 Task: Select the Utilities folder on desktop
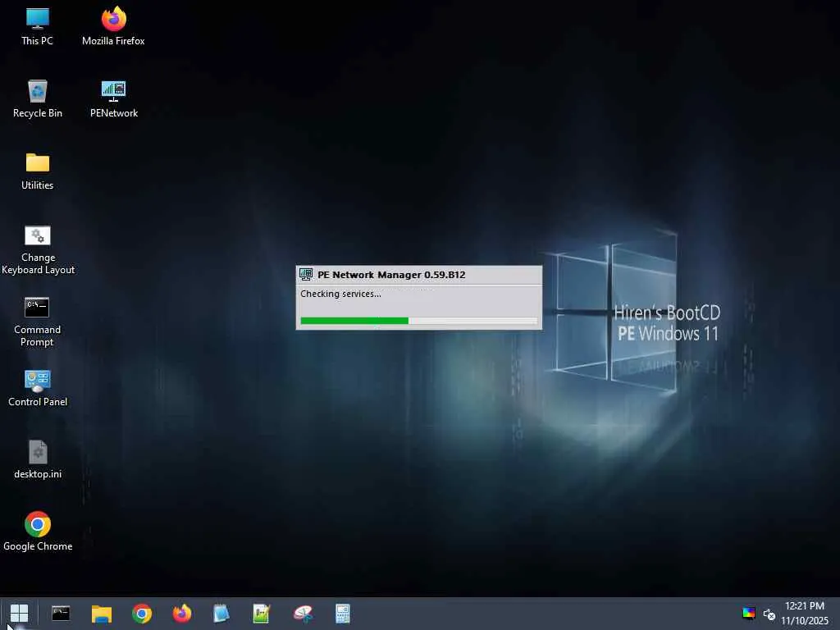click(38, 171)
